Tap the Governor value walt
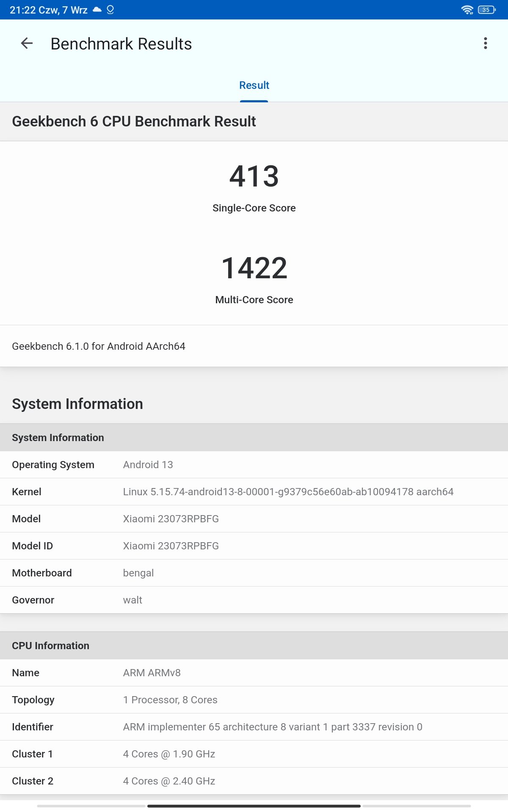The image size is (508, 812). click(133, 600)
